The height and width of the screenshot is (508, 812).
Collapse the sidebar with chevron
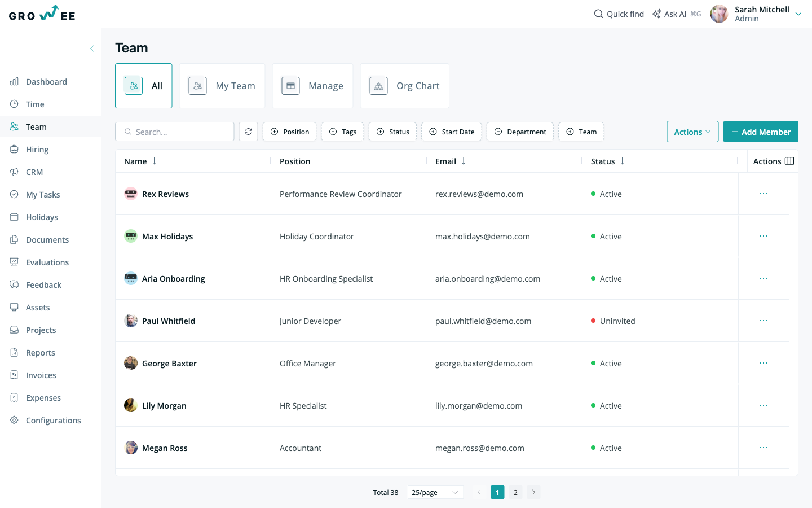tap(92, 49)
